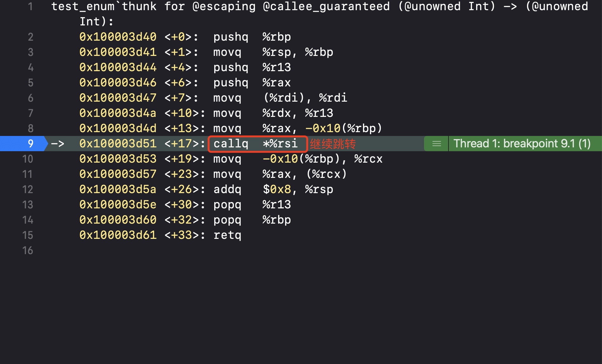The image size is (602, 364).
Task: Click the 'pushq %r13' instruction on line 4
Action: 252,67
